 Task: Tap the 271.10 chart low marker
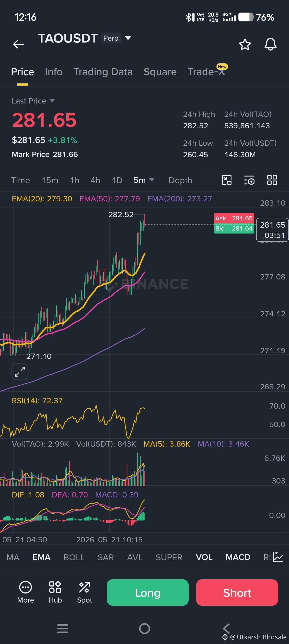tap(39, 356)
